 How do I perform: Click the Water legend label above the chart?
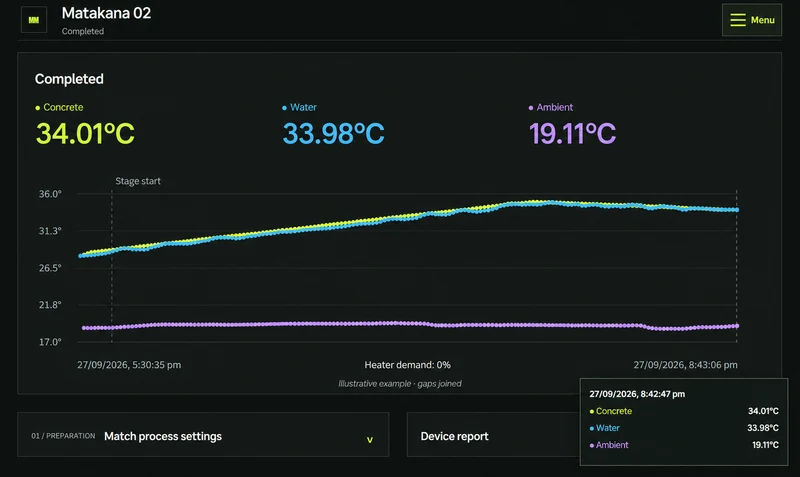click(x=299, y=107)
